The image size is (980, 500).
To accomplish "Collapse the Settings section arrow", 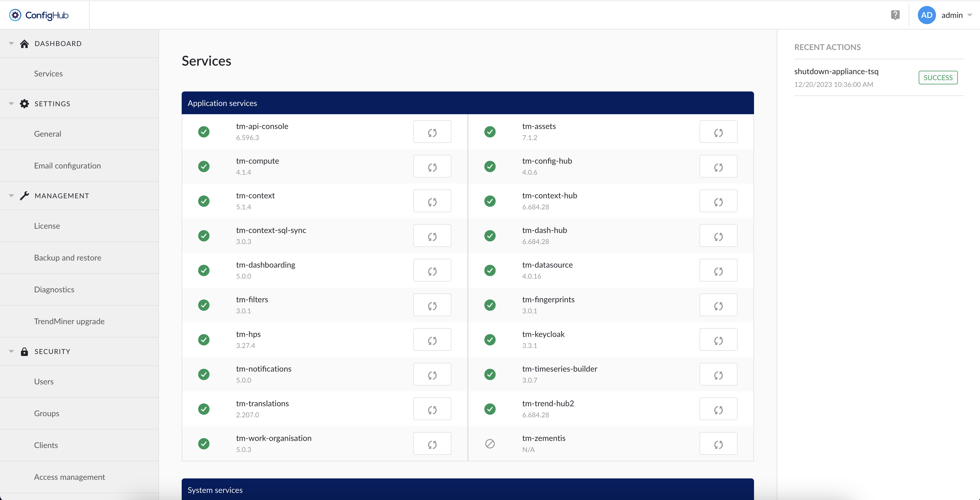I will click(x=11, y=104).
